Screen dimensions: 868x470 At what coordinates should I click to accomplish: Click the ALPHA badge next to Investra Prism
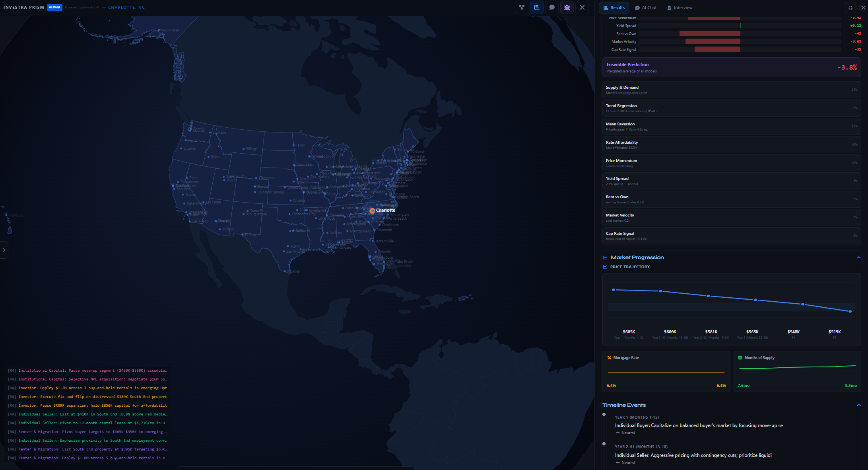pyautogui.click(x=54, y=7)
